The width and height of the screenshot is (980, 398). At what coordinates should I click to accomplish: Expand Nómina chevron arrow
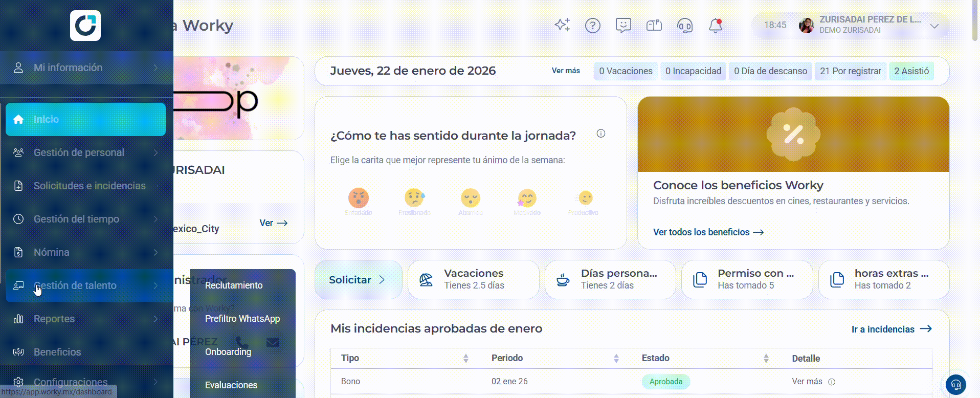(155, 252)
